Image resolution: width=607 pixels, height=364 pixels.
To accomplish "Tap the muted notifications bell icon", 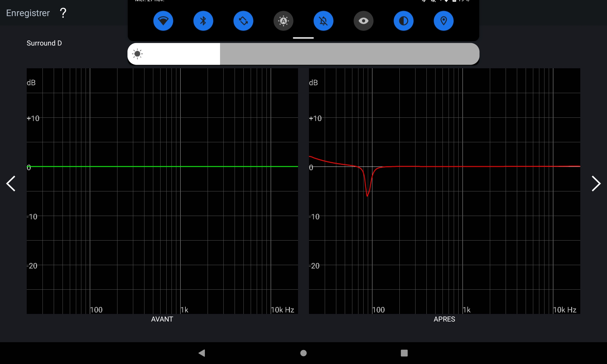I will click(324, 21).
